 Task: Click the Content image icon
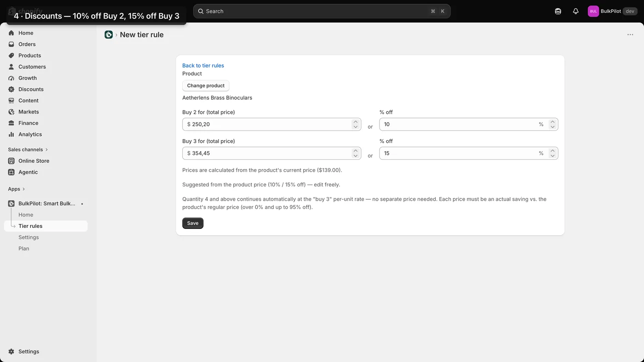11,101
